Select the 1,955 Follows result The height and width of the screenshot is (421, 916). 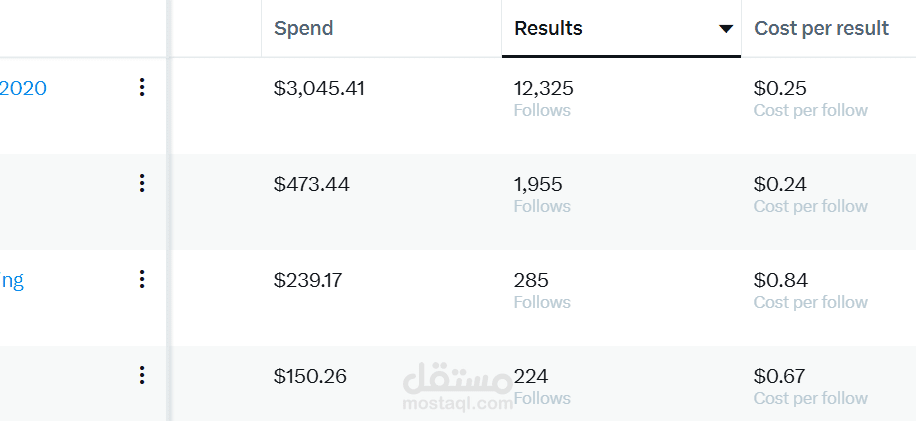(x=540, y=194)
